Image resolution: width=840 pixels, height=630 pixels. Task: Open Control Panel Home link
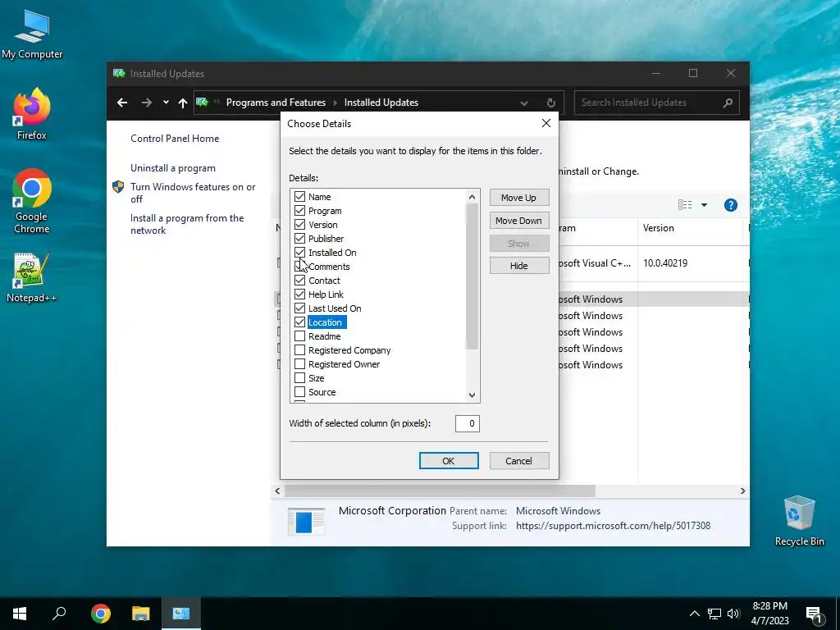coord(175,138)
